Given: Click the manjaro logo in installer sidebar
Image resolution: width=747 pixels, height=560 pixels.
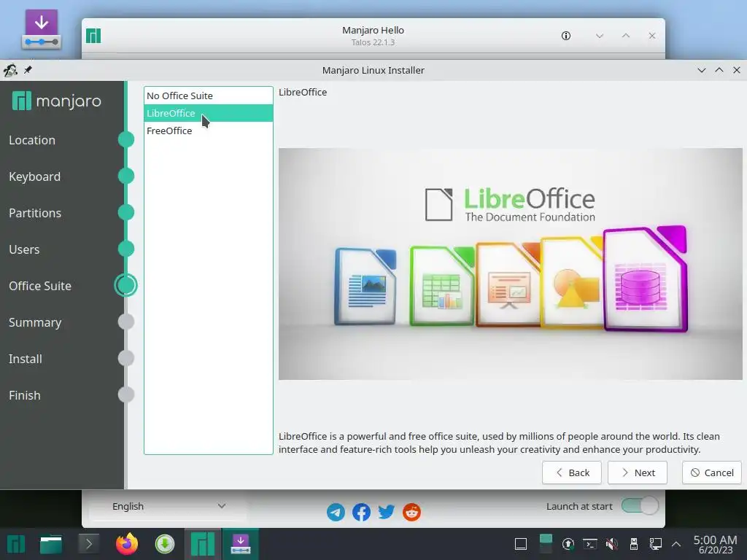Looking at the screenshot, I should [x=57, y=101].
